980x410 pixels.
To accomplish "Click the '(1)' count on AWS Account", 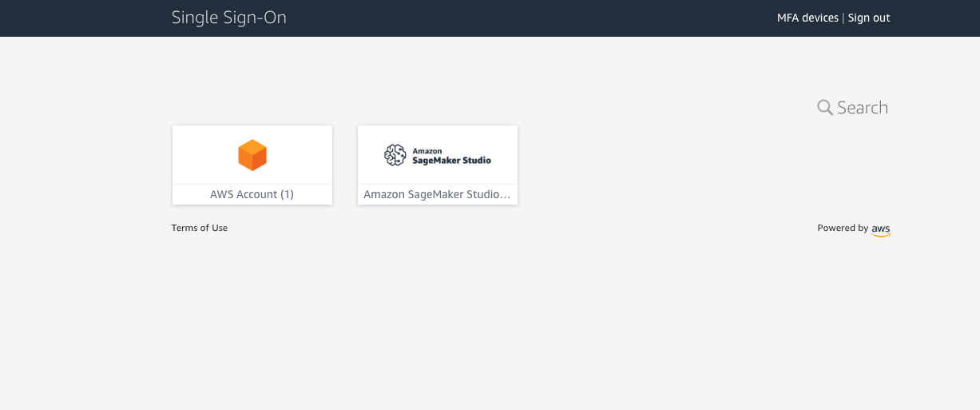I will 287,194.
